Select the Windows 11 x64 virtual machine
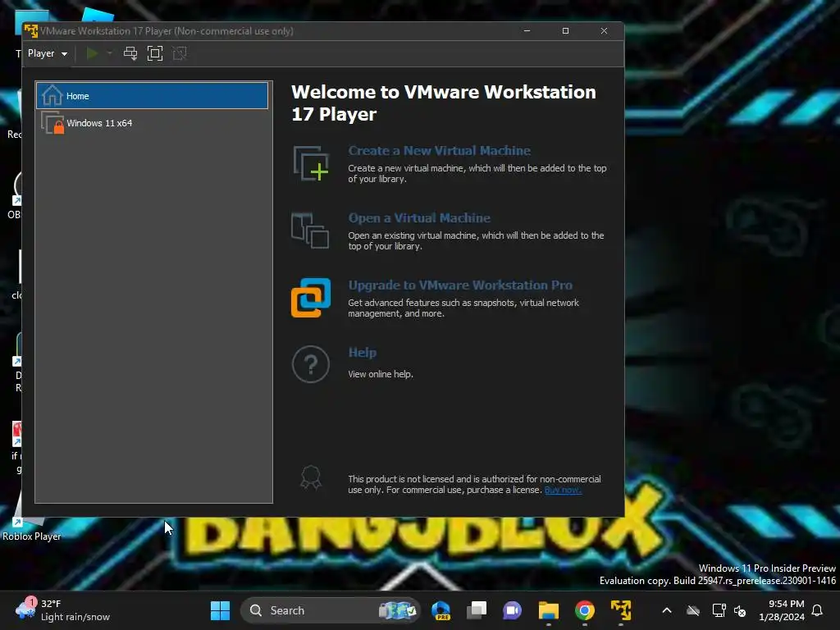Image resolution: width=840 pixels, height=630 pixels. (x=152, y=123)
